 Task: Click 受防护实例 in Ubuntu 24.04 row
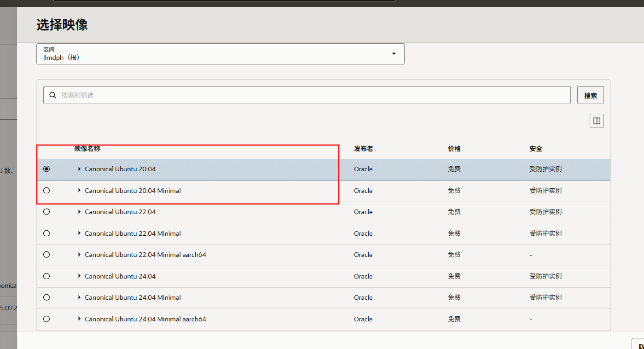(545, 276)
